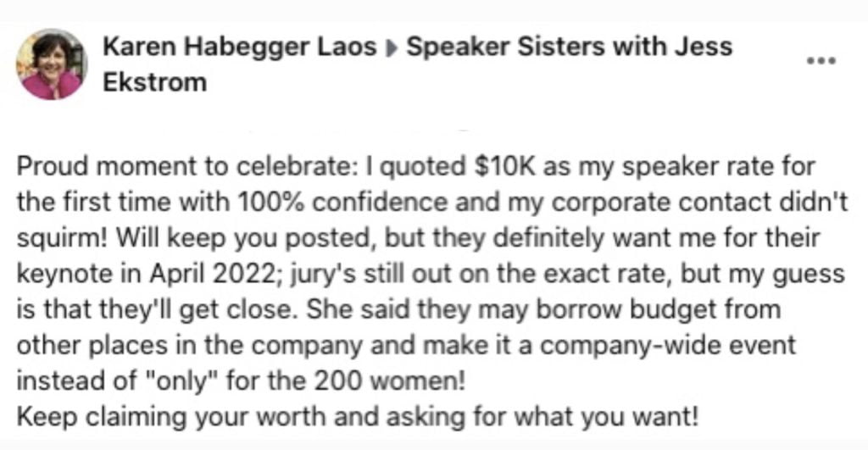Click "speaker rate" phrase in first line
The height and width of the screenshot is (450, 868).
[698, 167]
